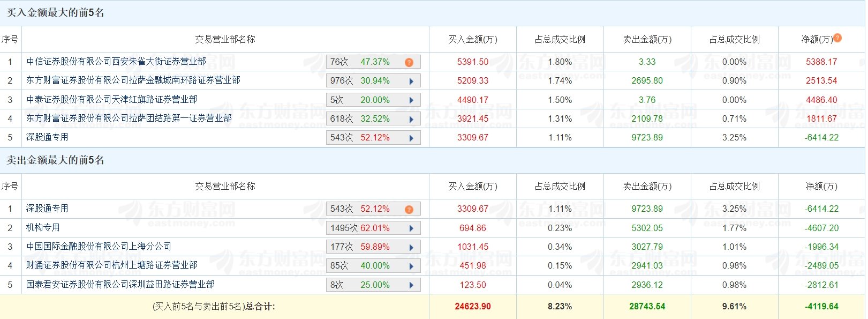
Task: Expand details for 东方财富拉萨团结路第一证券营业部 row
Action: 411,119
